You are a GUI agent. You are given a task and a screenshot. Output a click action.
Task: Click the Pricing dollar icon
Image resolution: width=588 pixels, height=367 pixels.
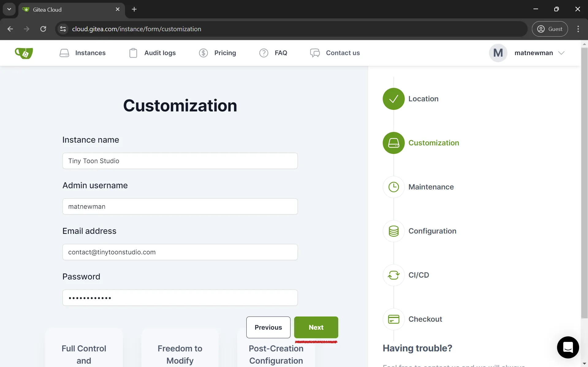tap(203, 53)
